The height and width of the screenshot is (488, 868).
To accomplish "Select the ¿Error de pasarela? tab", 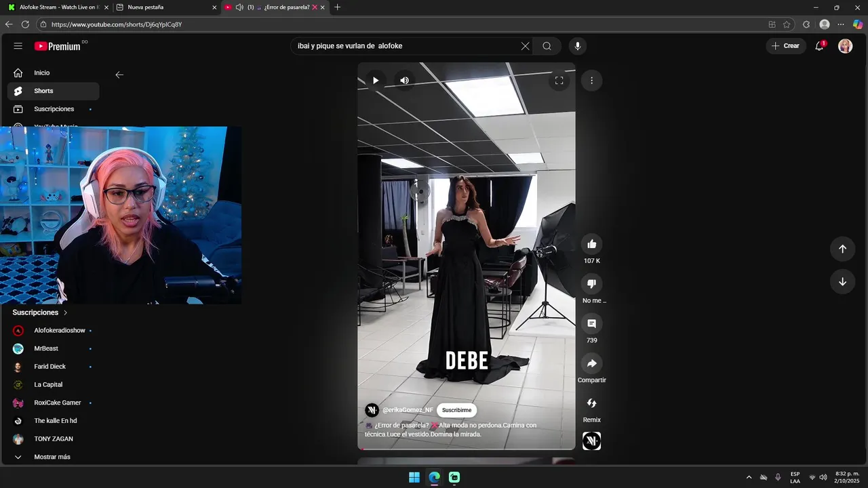I will (275, 7).
